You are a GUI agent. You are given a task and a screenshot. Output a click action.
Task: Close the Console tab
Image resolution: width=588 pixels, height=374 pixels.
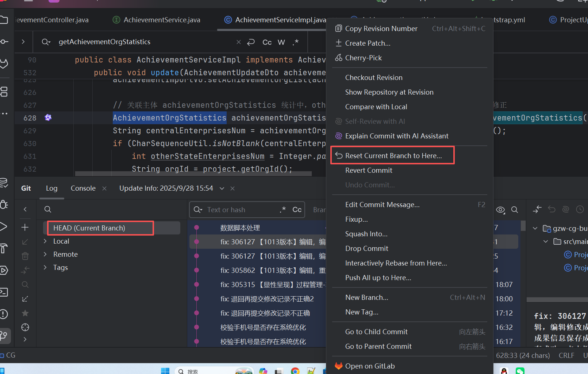pyautogui.click(x=104, y=188)
